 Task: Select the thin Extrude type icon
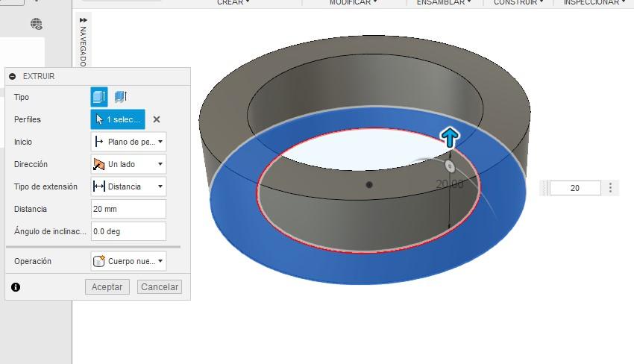[x=121, y=97]
